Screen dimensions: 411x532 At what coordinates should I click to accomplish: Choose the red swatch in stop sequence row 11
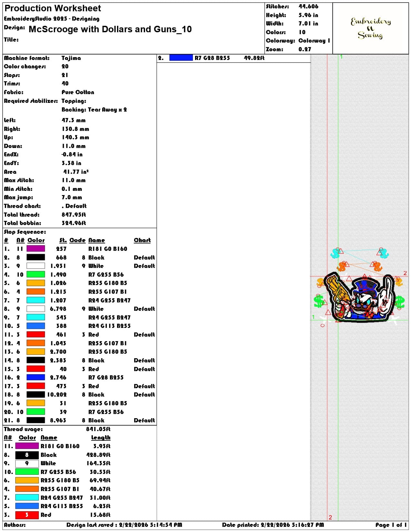click(36, 334)
